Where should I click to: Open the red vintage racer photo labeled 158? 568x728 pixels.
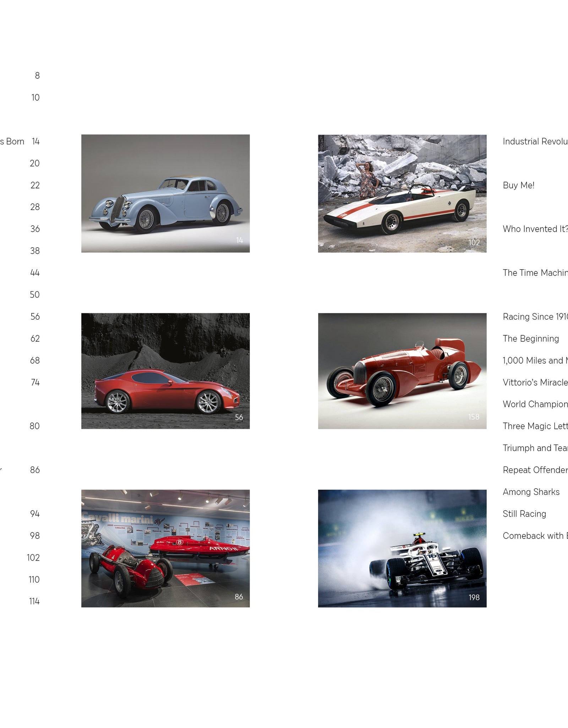[x=402, y=371]
